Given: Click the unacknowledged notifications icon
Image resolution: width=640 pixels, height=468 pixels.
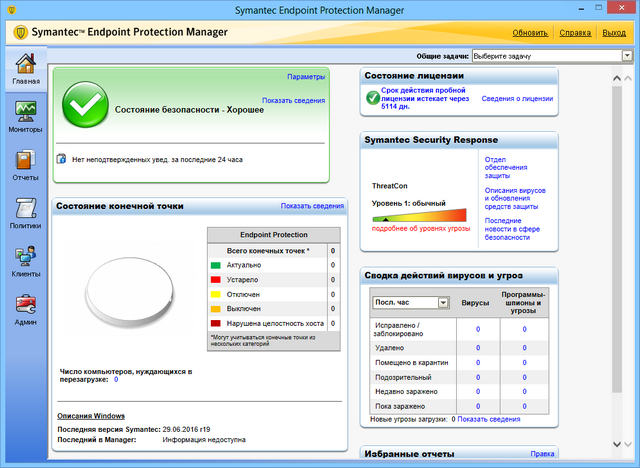Looking at the screenshot, I should pyautogui.click(x=62, y=158).
